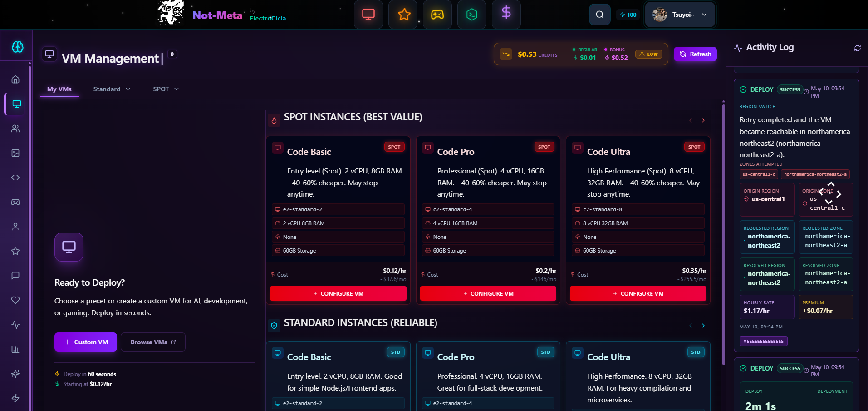
Task: Open the gamepad icon in top navigation
Action: coord(437,15)
